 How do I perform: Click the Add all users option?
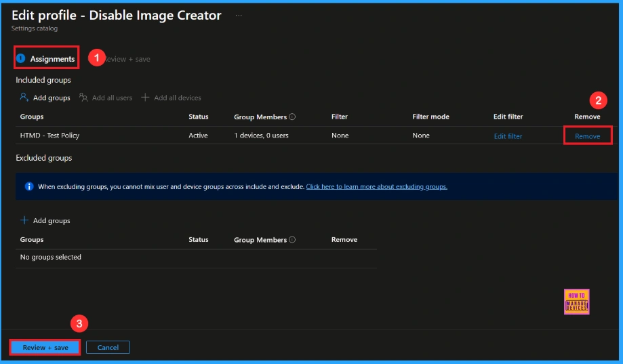(112, 98)
